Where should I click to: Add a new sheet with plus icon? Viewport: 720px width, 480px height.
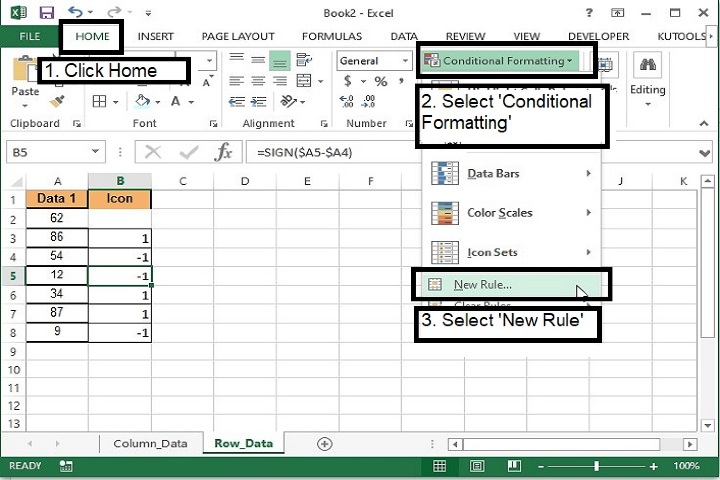325,444
